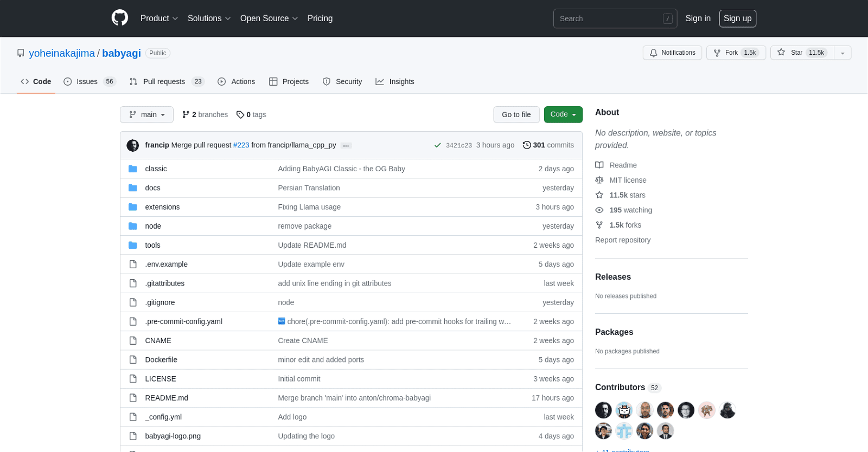The height and width of the screenshot is (452, 868).
Task: Open the MIT license link
Action: (x=628, y=180)
